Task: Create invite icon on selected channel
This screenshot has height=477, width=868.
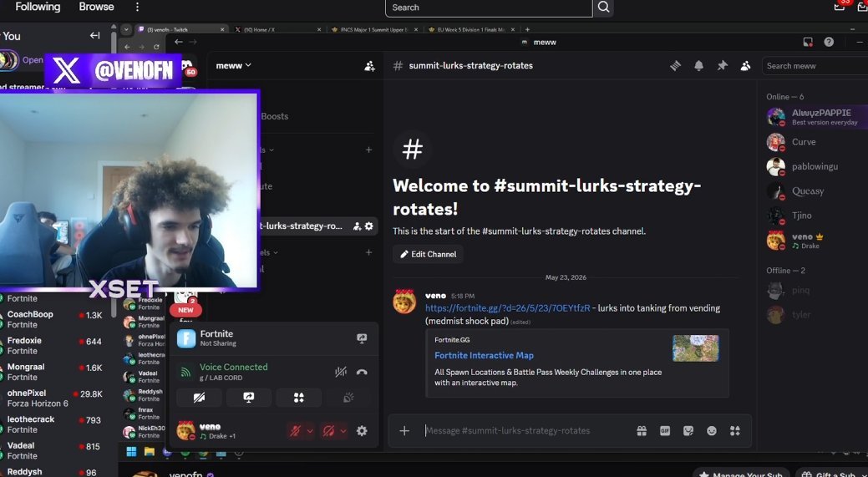Action: coord(357,226)
